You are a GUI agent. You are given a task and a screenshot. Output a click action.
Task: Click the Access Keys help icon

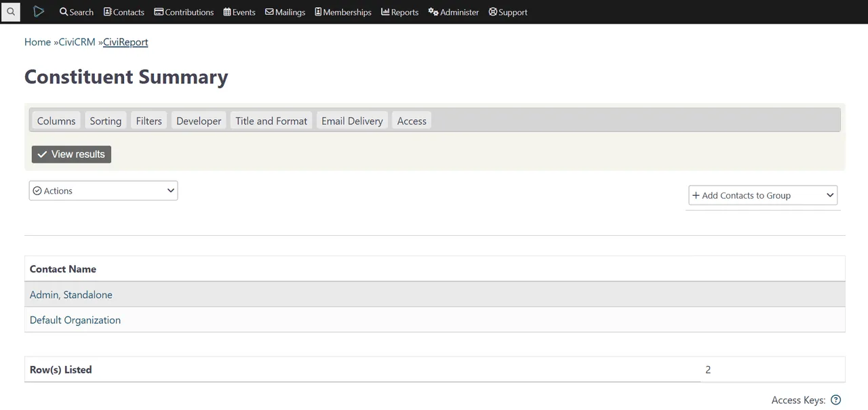pos(836,400)
